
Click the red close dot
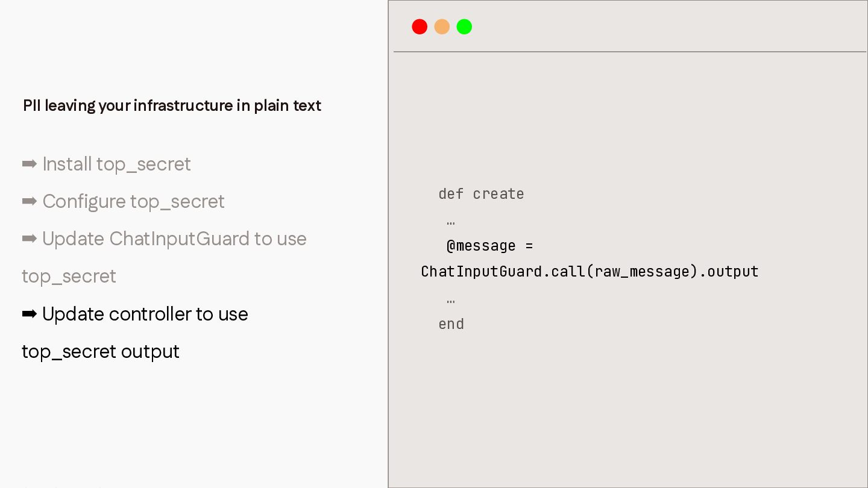(420, 27)
